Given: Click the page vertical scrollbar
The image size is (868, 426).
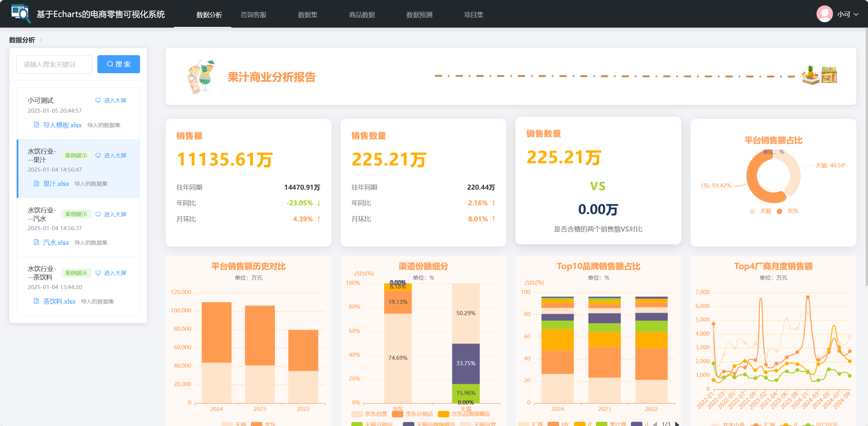Looking at the screenshot, I should (x=866, y=157).
